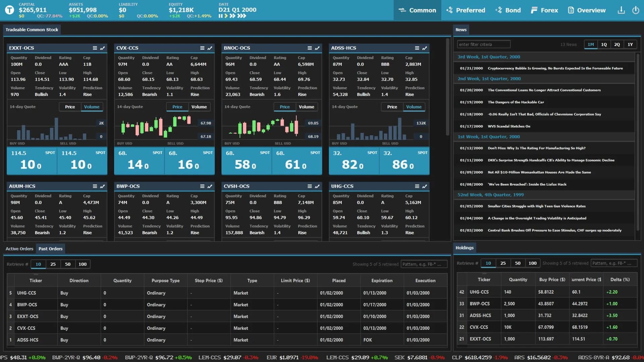Open the ADSS-HCS card hamburger menu
The height and width of the screenshot is (362, 644).
pyautogui.click(x=417, y=48)
